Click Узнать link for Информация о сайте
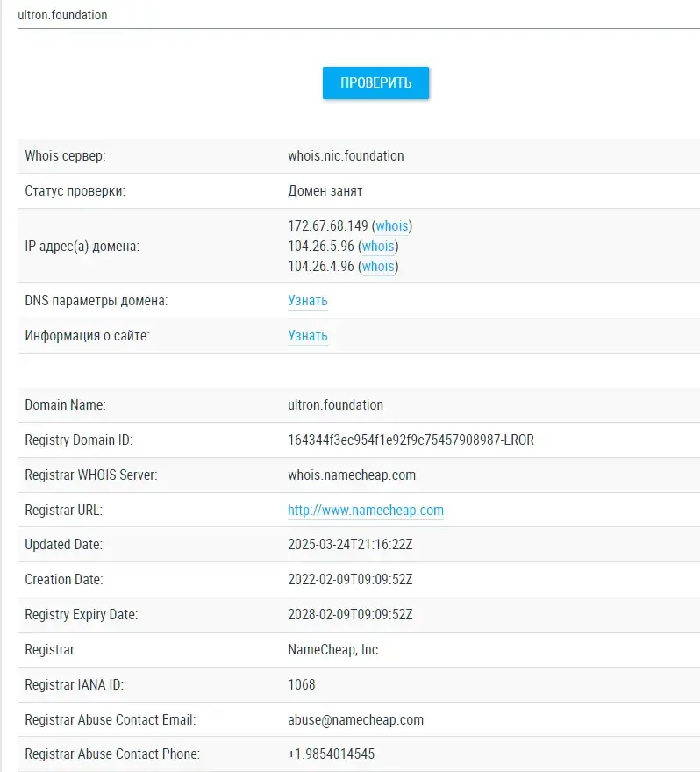700x772 pixels. pyautogui.click(x=308, y=336)
